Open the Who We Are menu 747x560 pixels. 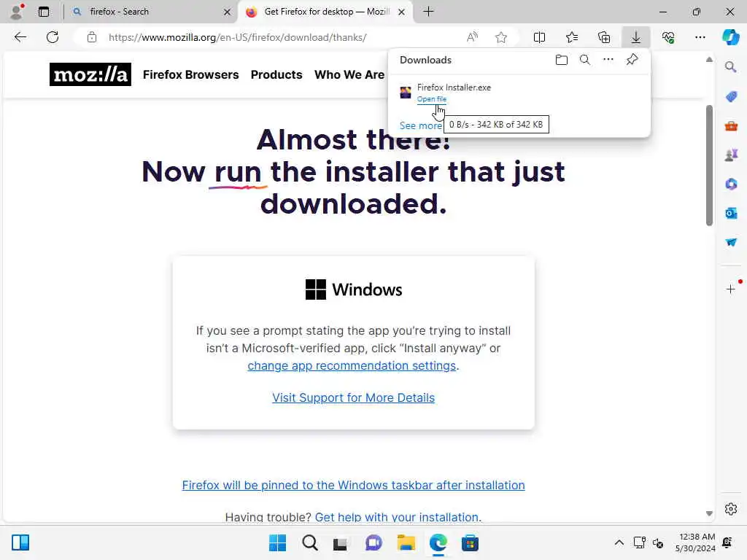pyautogui.click(x=349, y=75)
